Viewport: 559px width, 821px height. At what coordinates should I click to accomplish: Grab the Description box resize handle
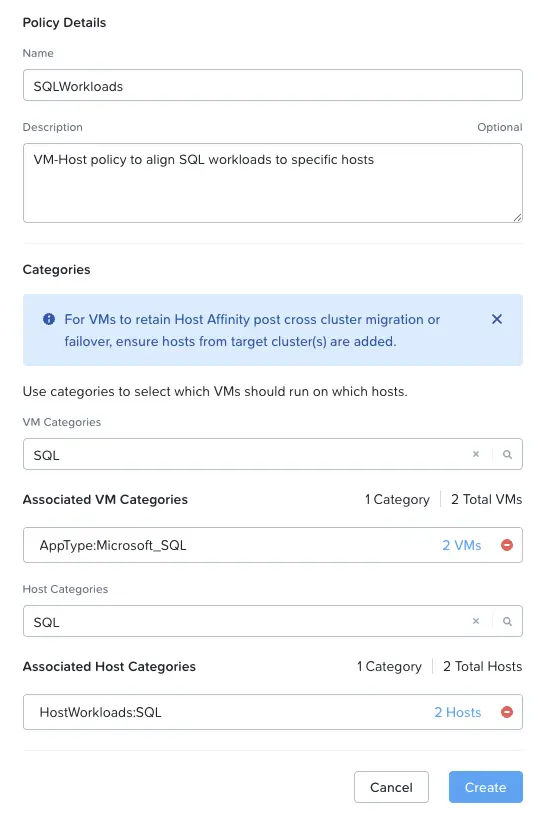pyautogui.click(x=517, y=217)
